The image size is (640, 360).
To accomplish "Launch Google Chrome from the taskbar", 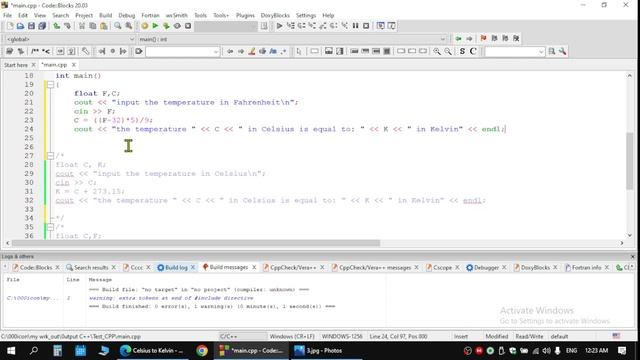I will [202, 351].
